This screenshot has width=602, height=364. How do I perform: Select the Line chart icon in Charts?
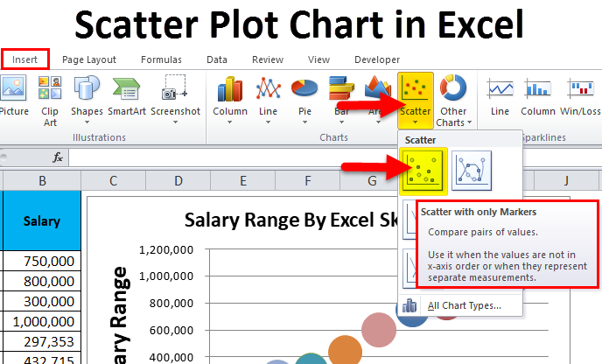tap(268, 88)
